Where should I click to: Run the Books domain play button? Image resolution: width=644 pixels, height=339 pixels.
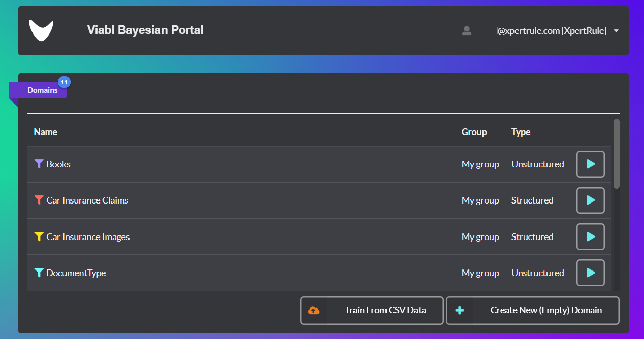pos(590,164)
